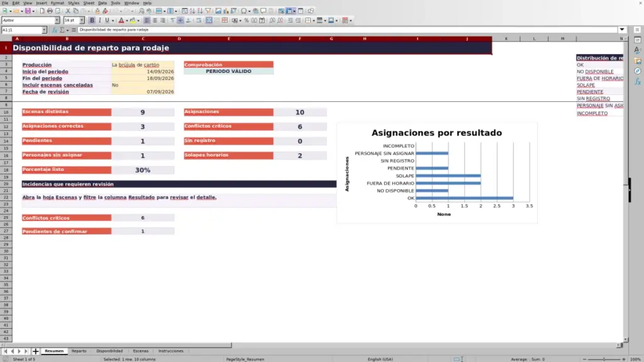The width and height of the screenshot is (644, 362).
Task: Switch to the Escenas sheet tab
Action: (140, 351)
